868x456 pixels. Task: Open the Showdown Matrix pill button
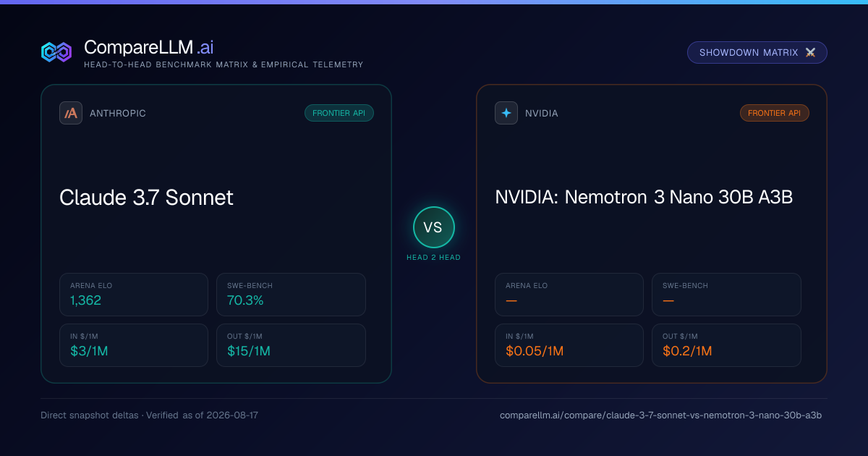click(757, 53)
